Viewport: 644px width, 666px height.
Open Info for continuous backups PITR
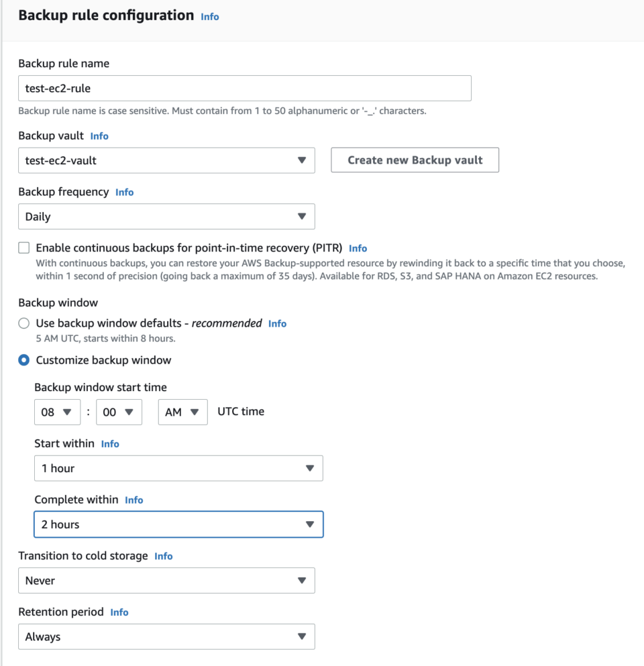(358, 247)
